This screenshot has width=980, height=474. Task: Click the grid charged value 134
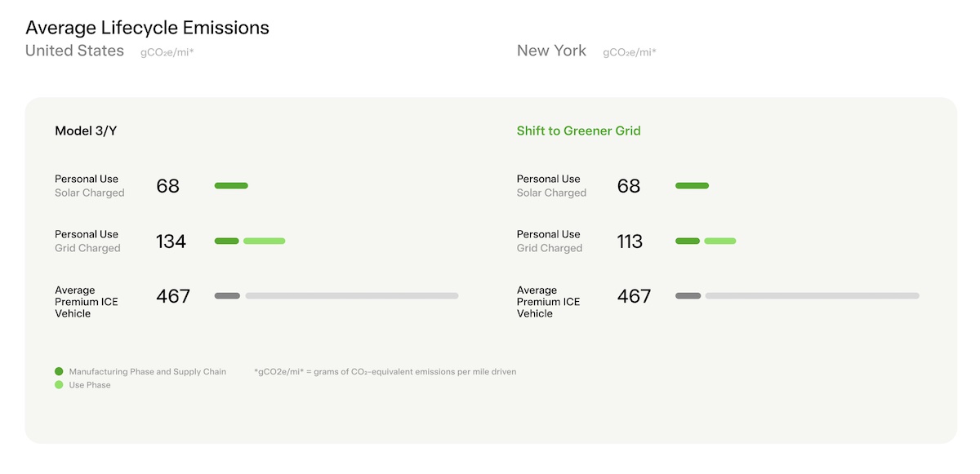[171, 241]
